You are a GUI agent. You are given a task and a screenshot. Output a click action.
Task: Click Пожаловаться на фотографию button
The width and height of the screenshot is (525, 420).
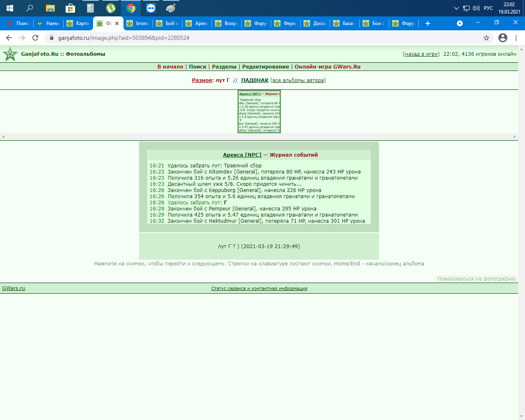tap(476, 279)
